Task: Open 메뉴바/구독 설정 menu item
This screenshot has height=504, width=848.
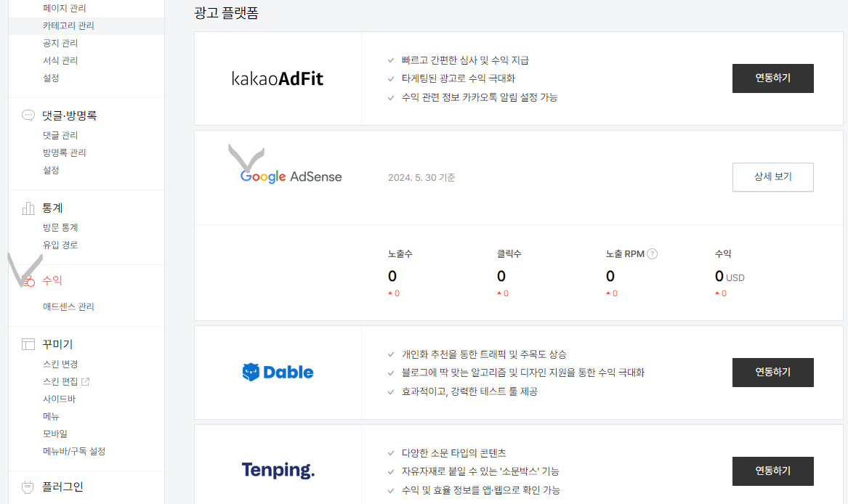Action: (74, 451)
